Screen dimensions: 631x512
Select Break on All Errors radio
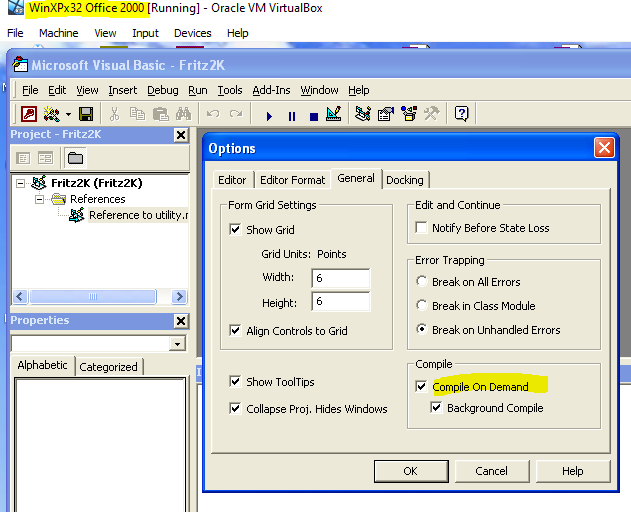tap(421, 281)
